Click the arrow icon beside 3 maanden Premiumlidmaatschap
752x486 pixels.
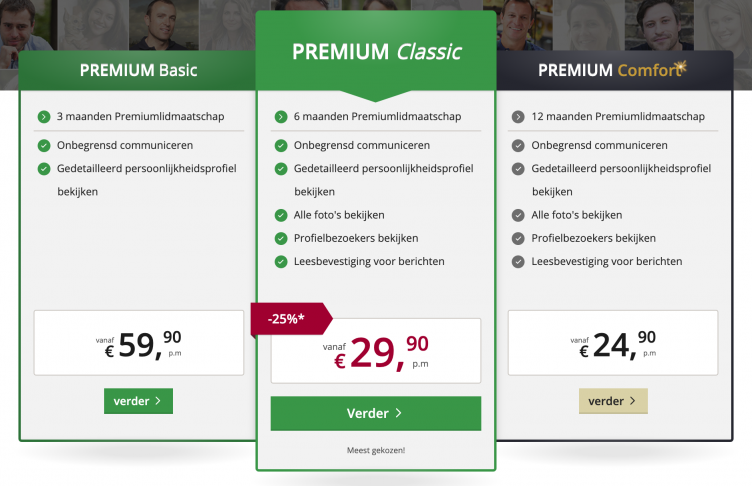(x=44, y=117)
